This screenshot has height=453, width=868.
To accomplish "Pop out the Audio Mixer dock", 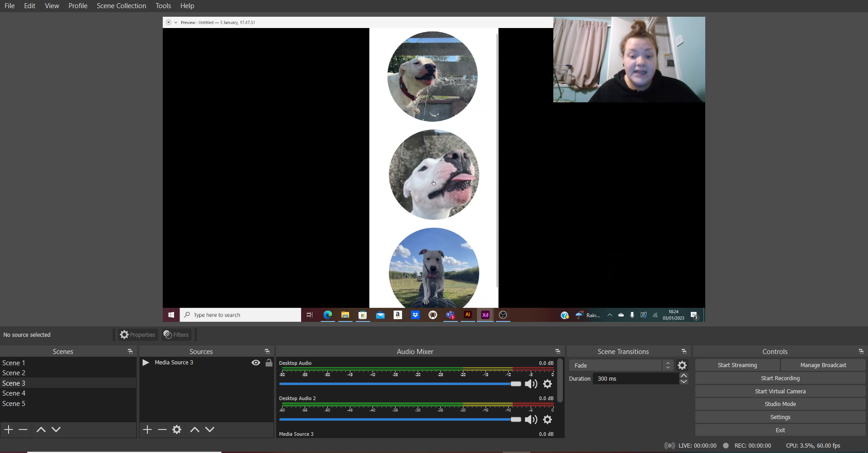I will coord(557,351).
